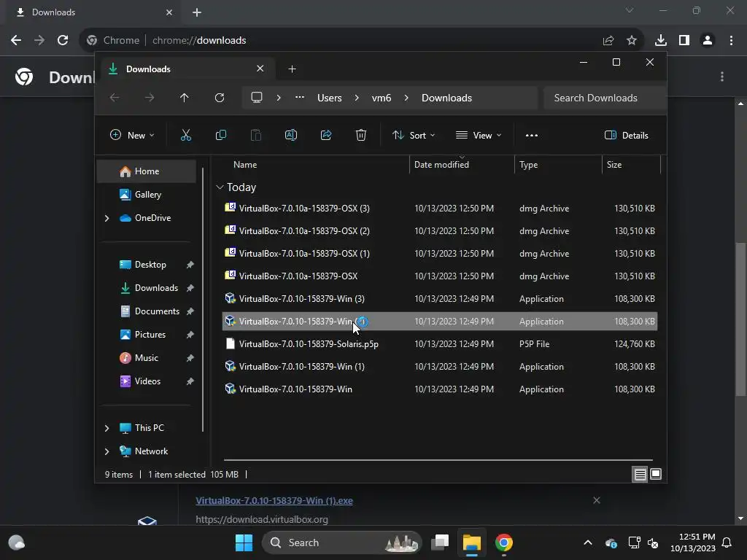The image size is (747, 560).
Task: Select file VirtualBox-7.0.10-158379-Win (3)
Action: pos(440,298)
